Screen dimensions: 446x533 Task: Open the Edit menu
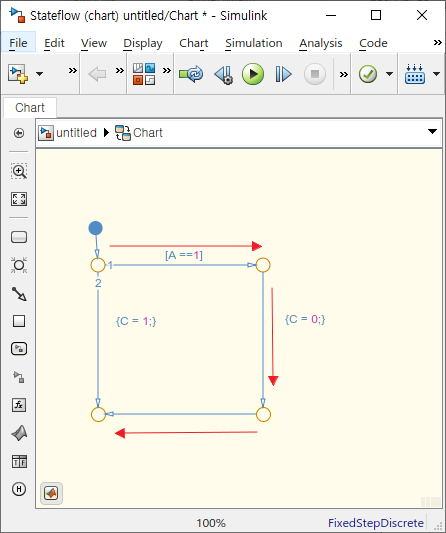(x=54, y=43)
